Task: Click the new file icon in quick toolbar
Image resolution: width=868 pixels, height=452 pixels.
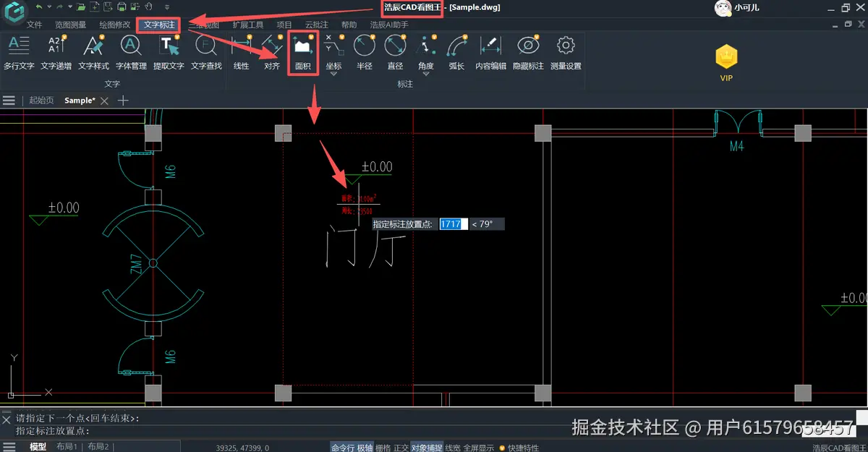Action: click(x=94, y=7)
